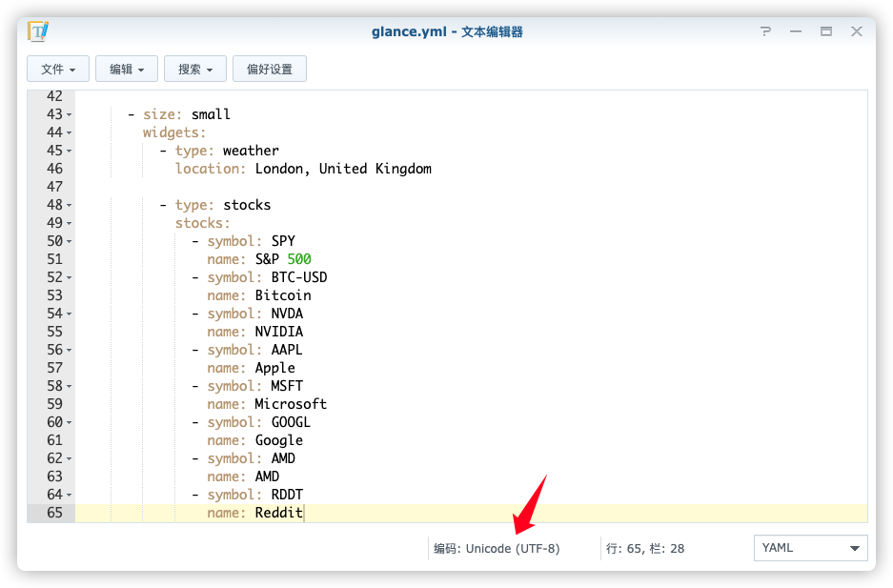Viewport: 893px width, 588px height.
Task: Click the name value 'AMD' on line 63
Action: 267,476
